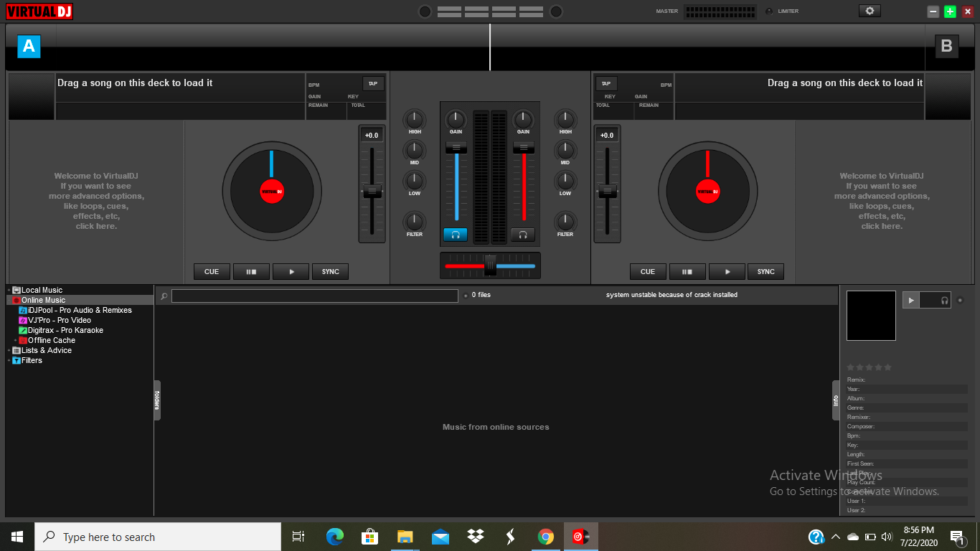
Task: Click deck B pitch slider handle
Action: 608,191
